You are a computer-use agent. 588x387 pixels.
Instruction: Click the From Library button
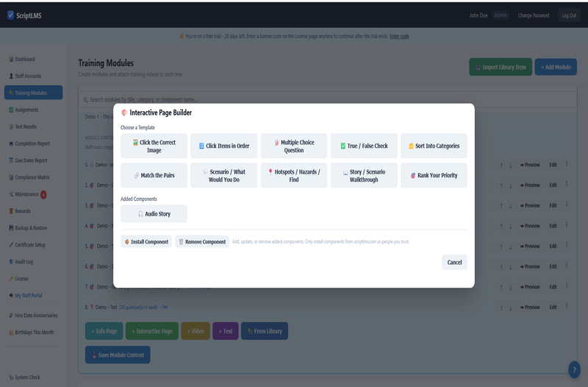265,331
